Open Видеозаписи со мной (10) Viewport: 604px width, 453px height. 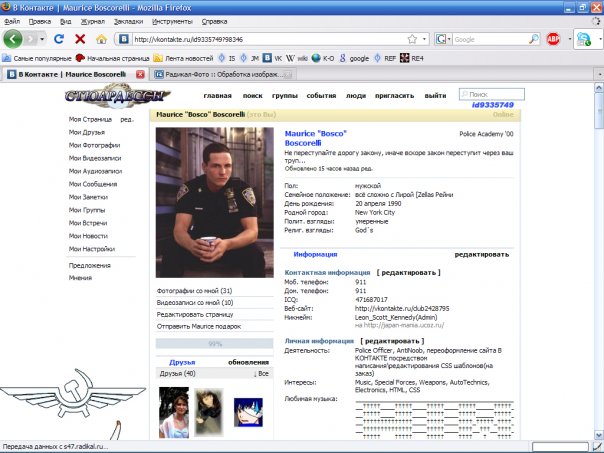pos(195,302)
